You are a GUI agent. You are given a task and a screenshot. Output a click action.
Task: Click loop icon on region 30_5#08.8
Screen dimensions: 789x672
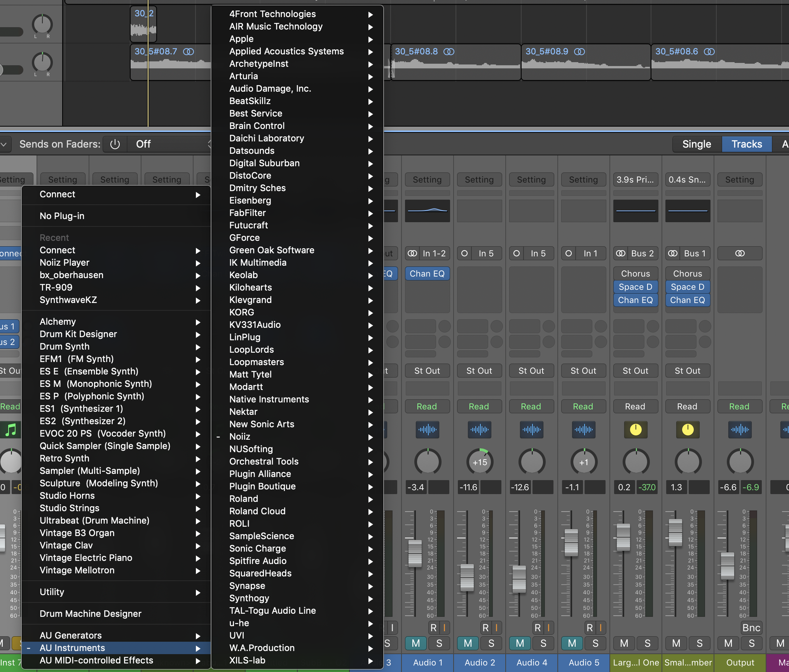pyautogui.click(x=449, y=52)
